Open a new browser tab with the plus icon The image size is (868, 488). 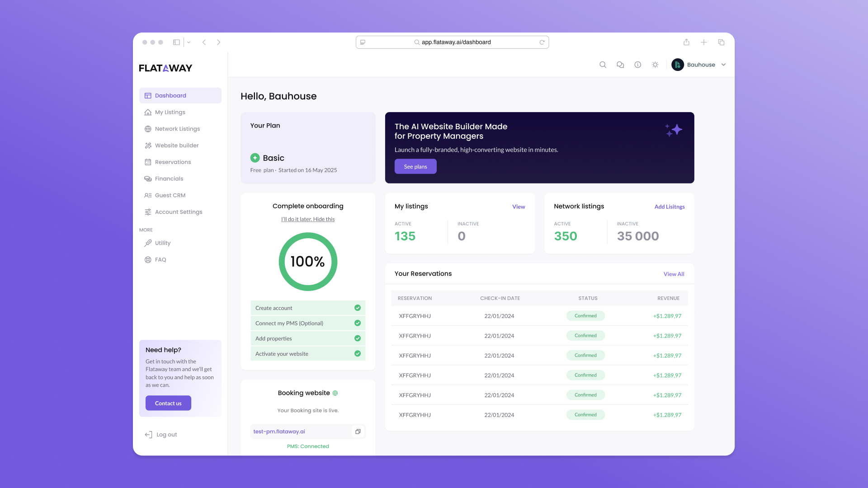click(x=704, y=42)
